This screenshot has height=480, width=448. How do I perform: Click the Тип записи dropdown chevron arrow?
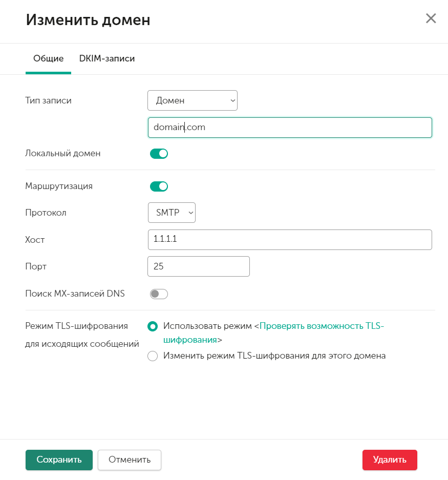[x=232, y=100]
